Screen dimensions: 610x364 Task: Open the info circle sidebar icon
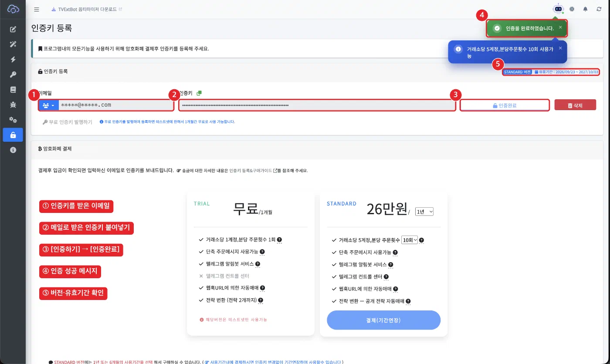[x=13, y=150]
